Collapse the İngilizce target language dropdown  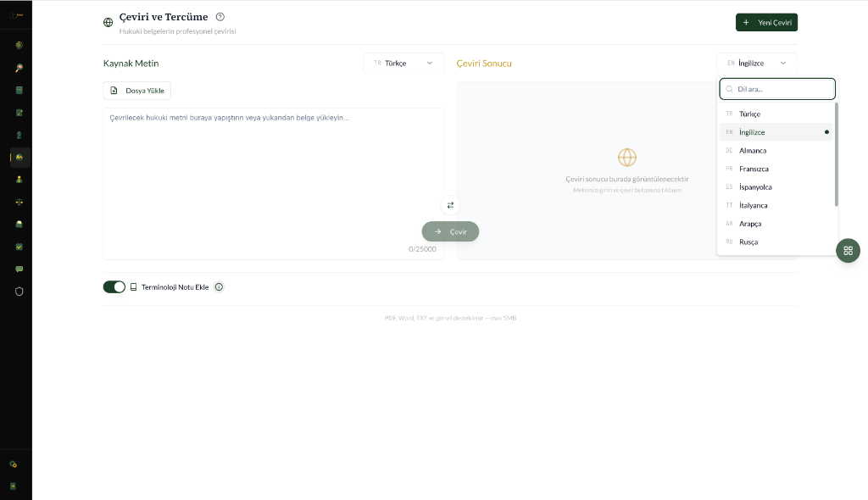(x=757, y=63)
